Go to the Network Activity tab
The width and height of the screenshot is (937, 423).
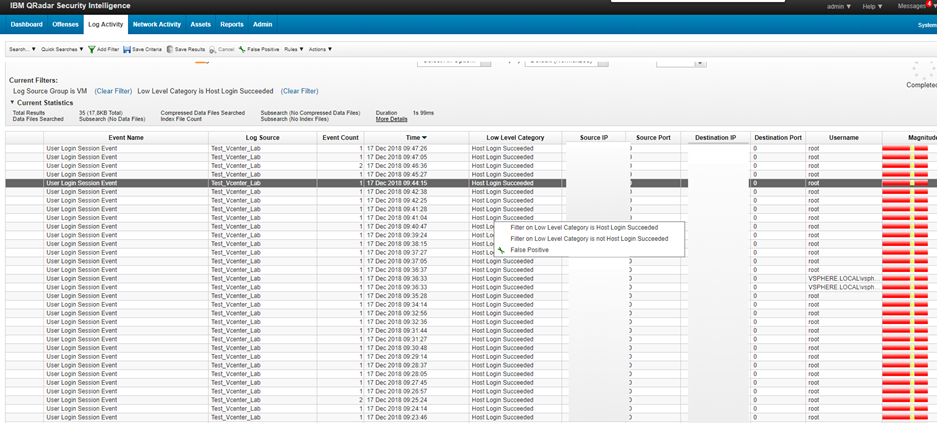[x=157, y=24]
